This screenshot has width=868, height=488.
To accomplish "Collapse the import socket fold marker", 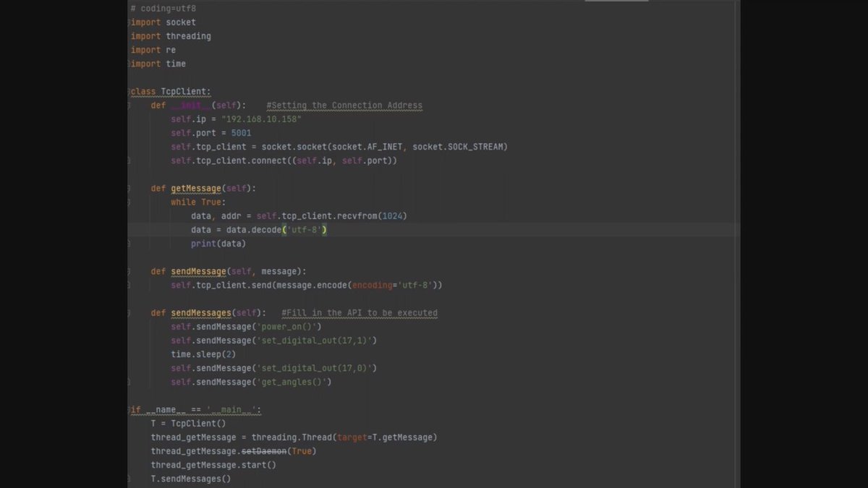I will click(130, 22).
